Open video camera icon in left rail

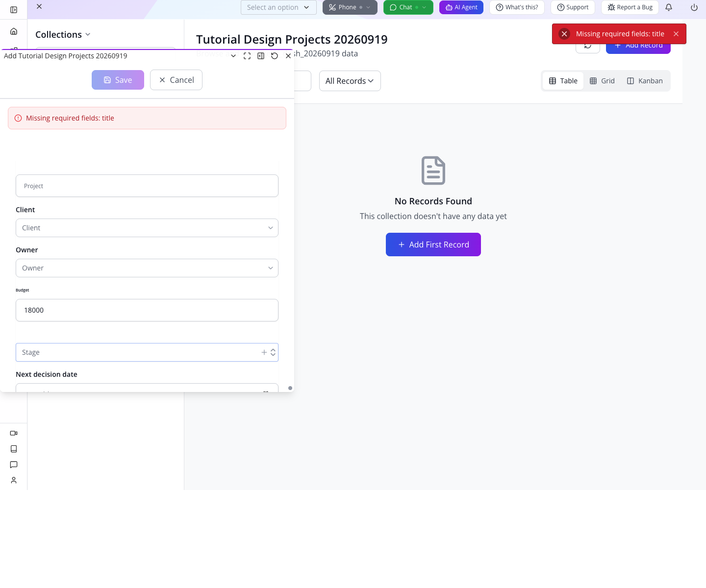pos(14,433)
